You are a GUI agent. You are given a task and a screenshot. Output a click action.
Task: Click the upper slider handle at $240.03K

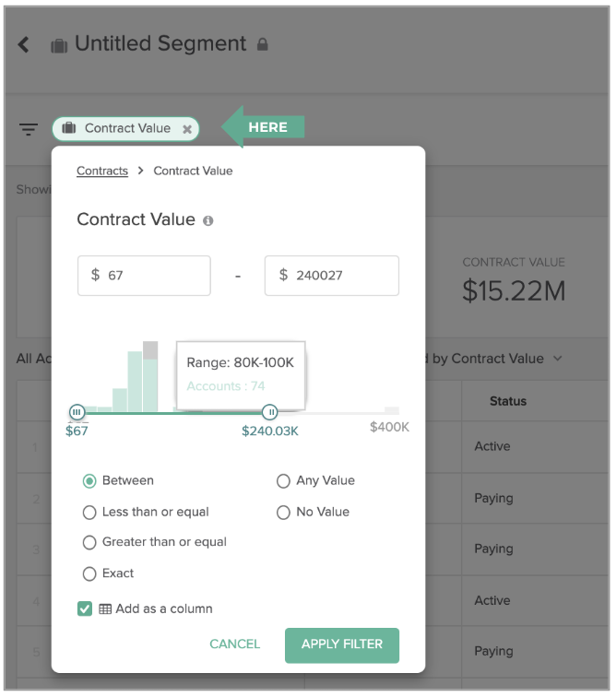(x=270, y=412)
